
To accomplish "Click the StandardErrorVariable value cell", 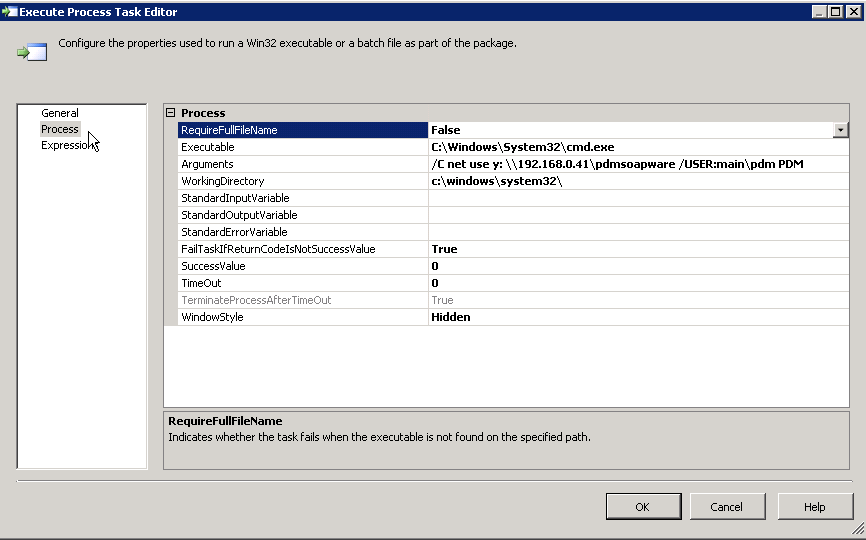I will click(636, 232).
